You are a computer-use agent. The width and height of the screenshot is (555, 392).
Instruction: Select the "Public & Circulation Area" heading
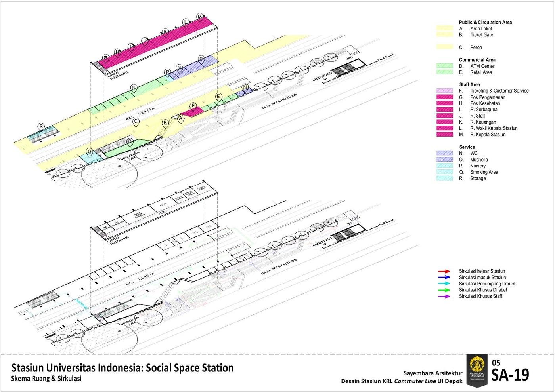(485, 22)
